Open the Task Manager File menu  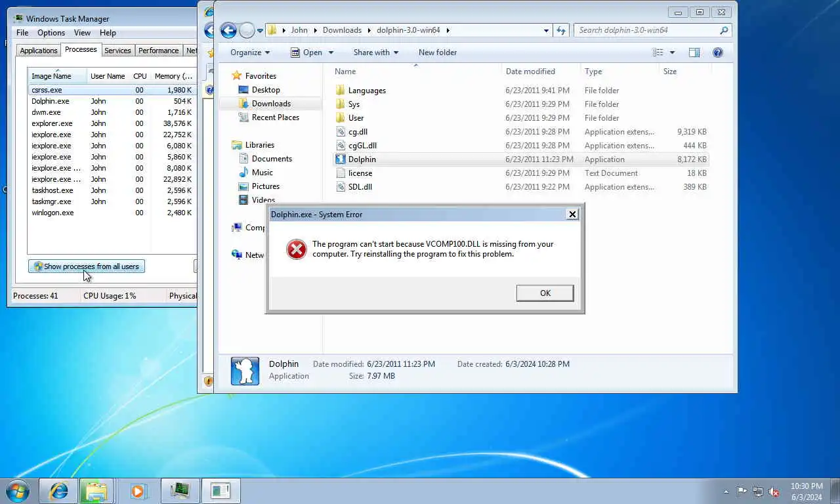(x=22, y=33)
